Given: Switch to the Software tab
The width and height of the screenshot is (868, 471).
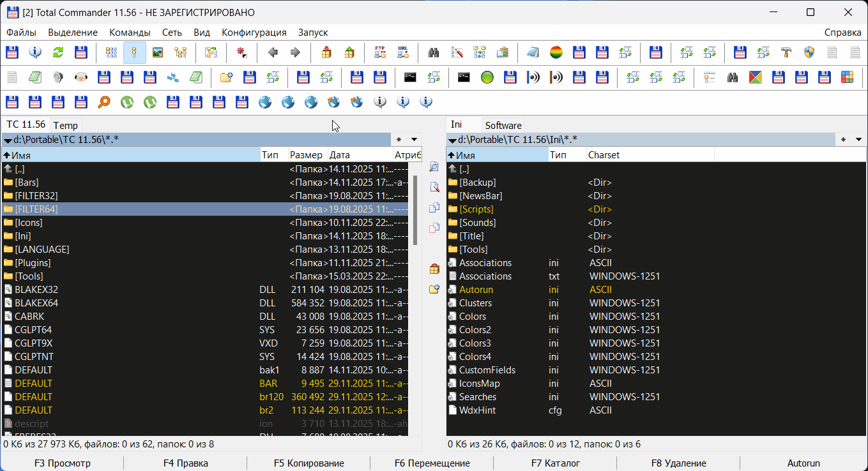Looking at the screenshot, I should pos(503,126).
